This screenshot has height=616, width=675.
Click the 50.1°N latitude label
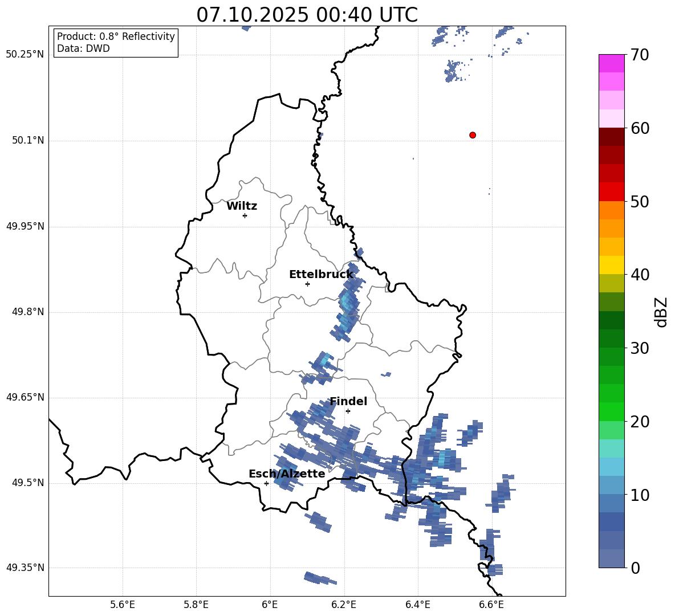click(28, 140)
